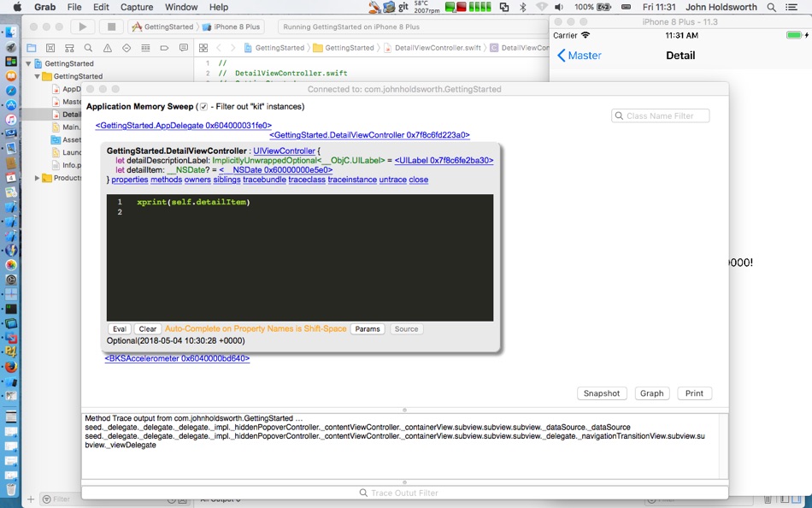Open Notification Center from the menu bar
Screen dimensions: 812x508
(791, 7)
